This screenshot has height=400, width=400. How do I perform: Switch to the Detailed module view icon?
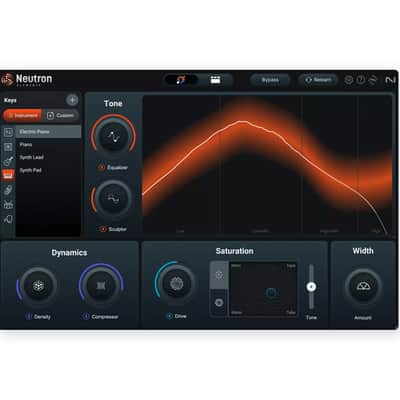click(x=215, y=80)
